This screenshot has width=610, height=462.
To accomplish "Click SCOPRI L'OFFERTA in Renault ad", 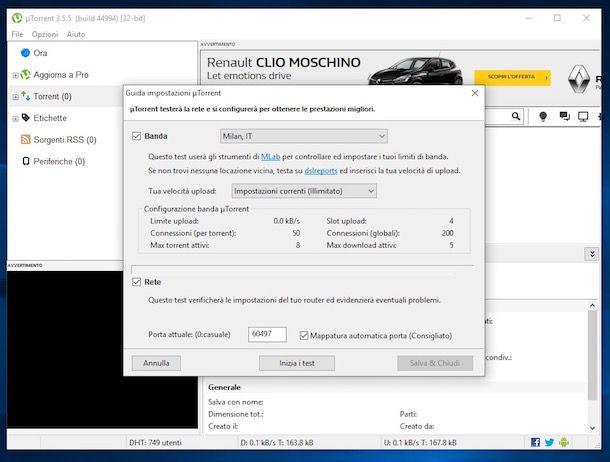I will [x=512, y=77].
